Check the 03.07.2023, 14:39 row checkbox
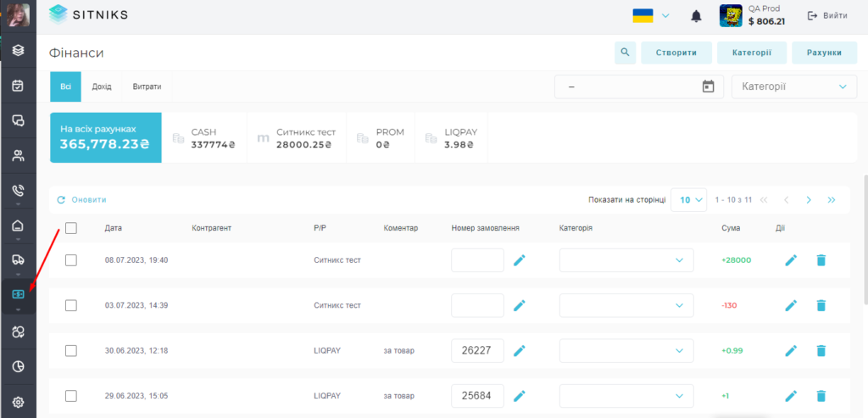868x418 pixels. tap(71, 305)
